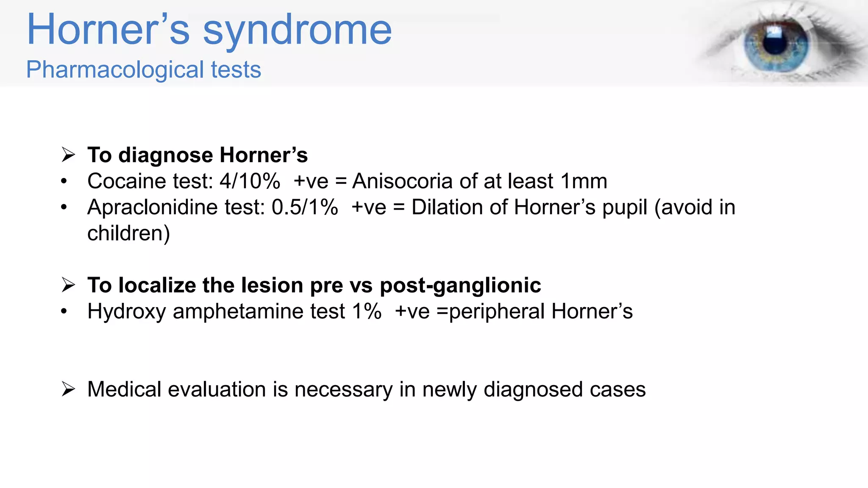Click round bullet before Apraclonidine test
The height and width of the screenshot is (488, 868).
tap(64, 208)
